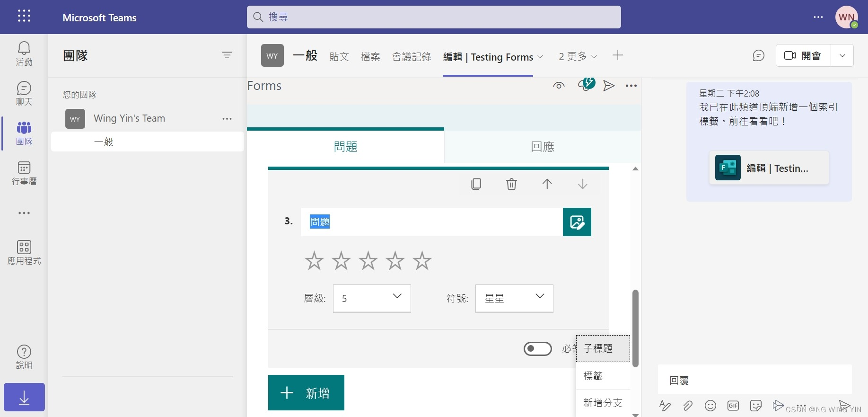
Task: Insert media into question 3
Action: click(577, 222)
